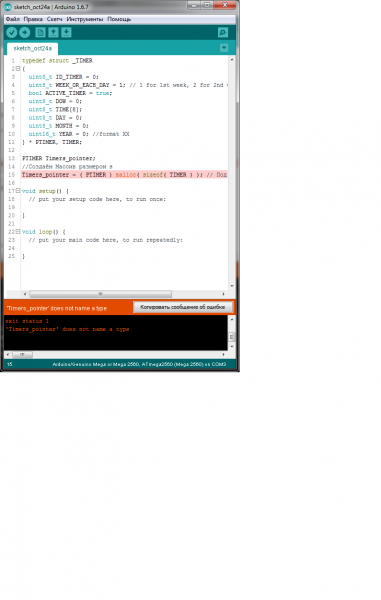Screen dimensions: 381x600
Task: Click the console horizontal scrollbar thumb
Action: 22,355
